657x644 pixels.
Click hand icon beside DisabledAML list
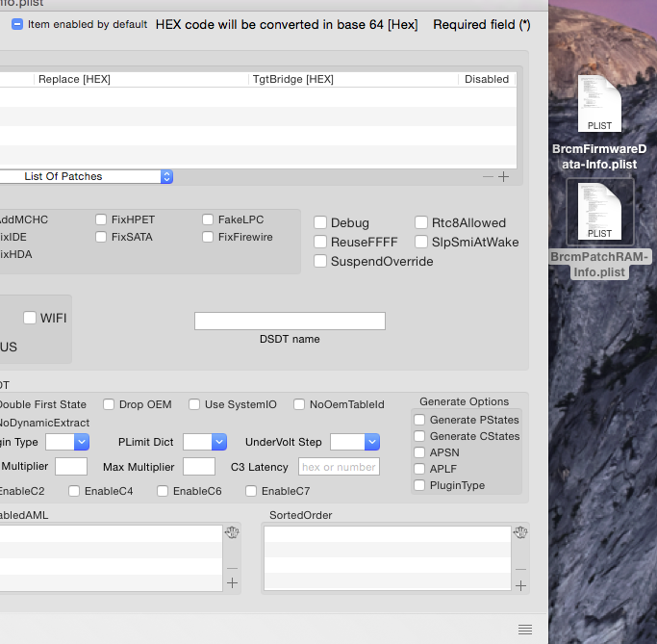point(232,532)
